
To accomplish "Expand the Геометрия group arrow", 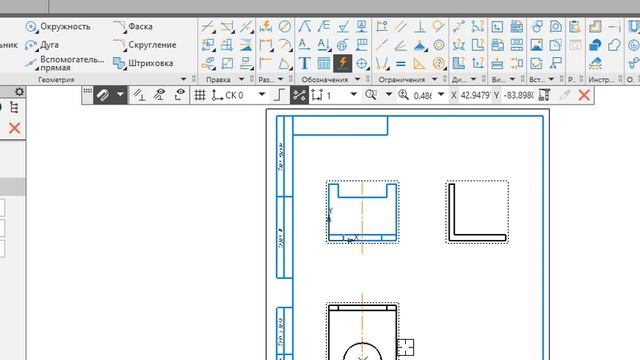I will coord(183,79).
